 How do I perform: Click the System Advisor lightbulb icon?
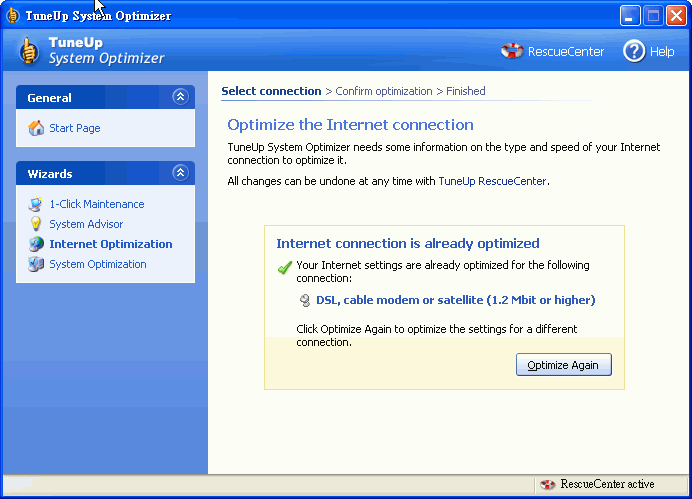[x=36, y=224]
